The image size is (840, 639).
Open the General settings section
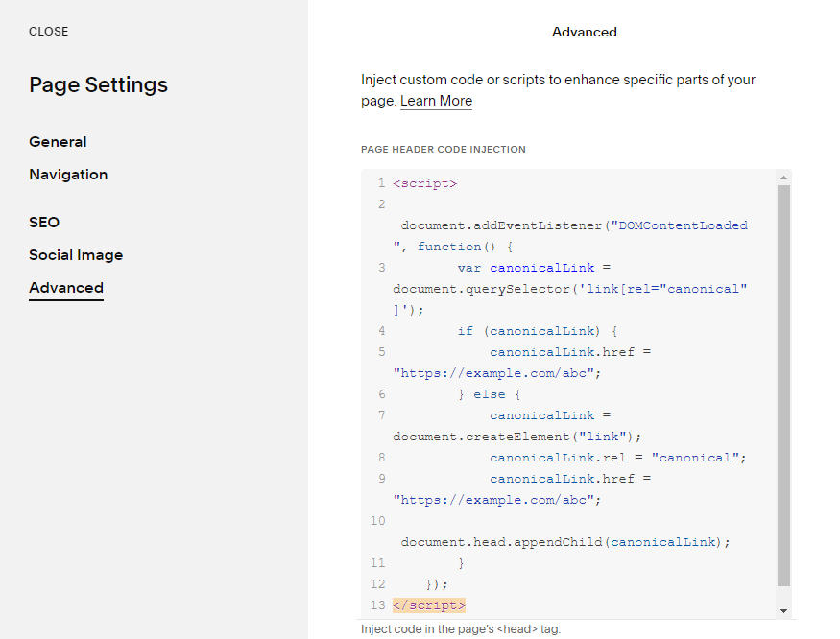58,141
